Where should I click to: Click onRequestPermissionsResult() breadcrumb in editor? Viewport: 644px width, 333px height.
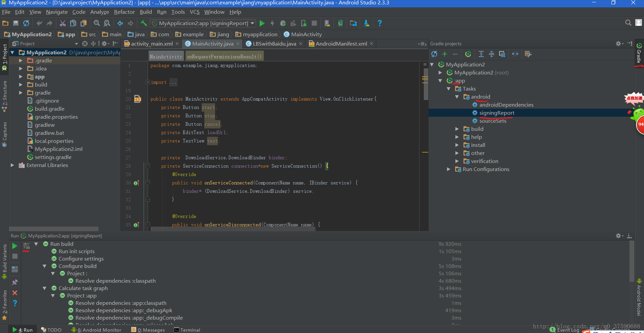(224, 57)
